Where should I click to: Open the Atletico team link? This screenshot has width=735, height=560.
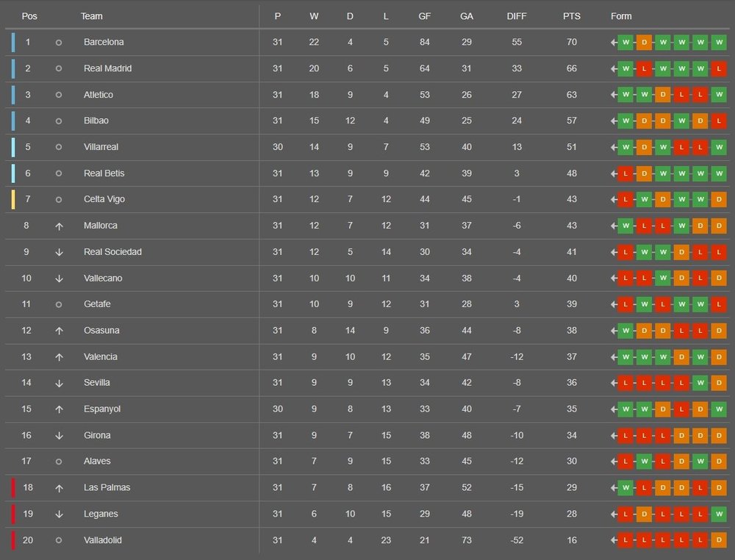pyautogui.click(x=98, y=95)
